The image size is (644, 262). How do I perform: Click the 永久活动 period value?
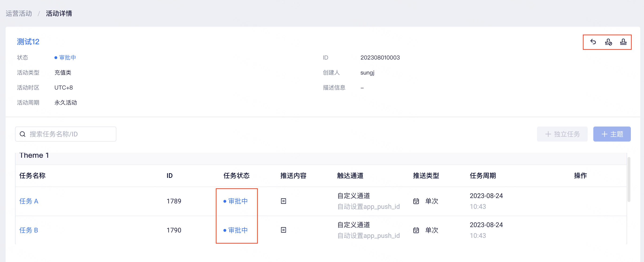[65, 103]
